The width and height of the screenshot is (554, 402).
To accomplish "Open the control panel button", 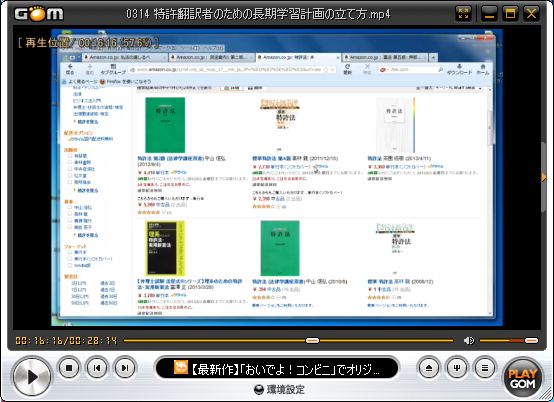I will coord(457,368).
